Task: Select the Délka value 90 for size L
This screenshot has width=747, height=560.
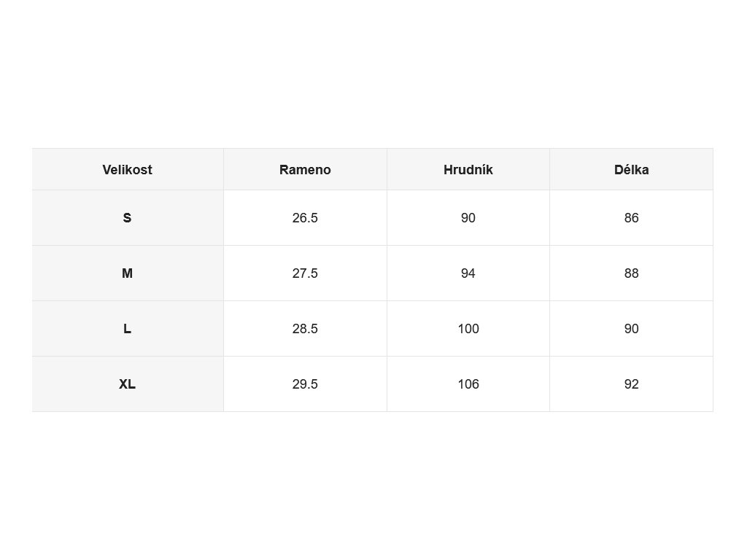Action: tap(631, 329)
